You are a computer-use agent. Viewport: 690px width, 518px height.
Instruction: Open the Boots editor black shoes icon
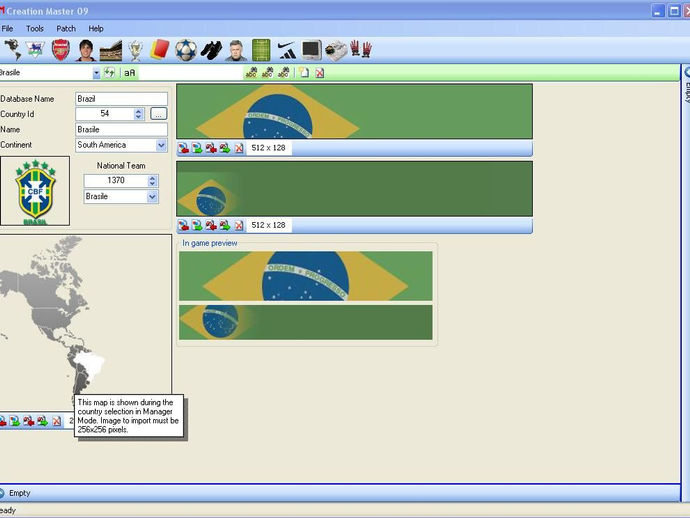(x=211, y=50)
